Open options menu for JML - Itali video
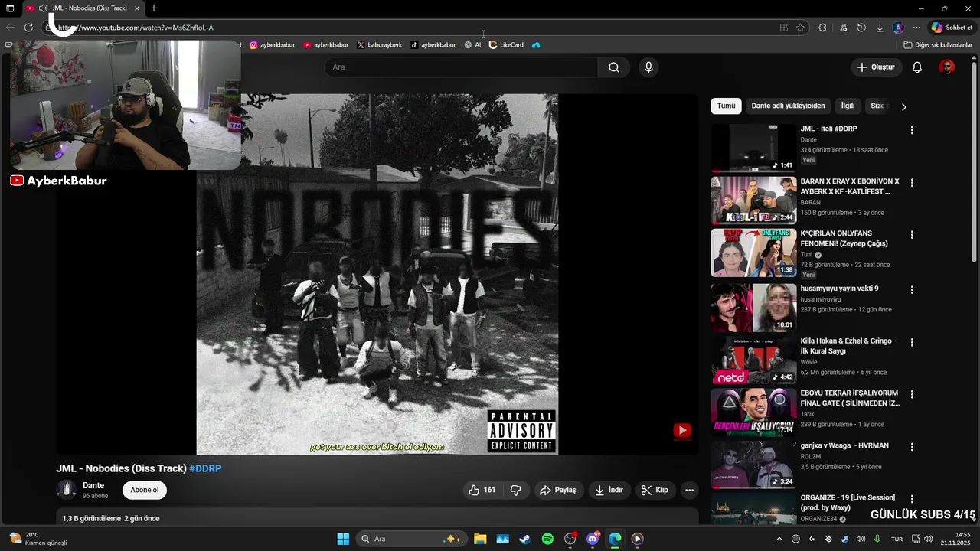Viewport: 980px width, 551px height. click(x=912, y=131)
